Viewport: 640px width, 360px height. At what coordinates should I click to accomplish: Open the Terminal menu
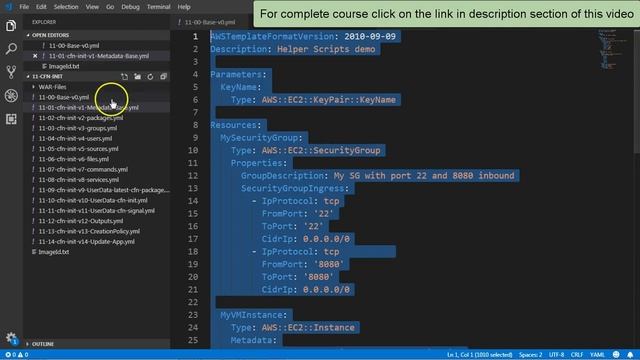pyautogui.click(x=158, y=7)
